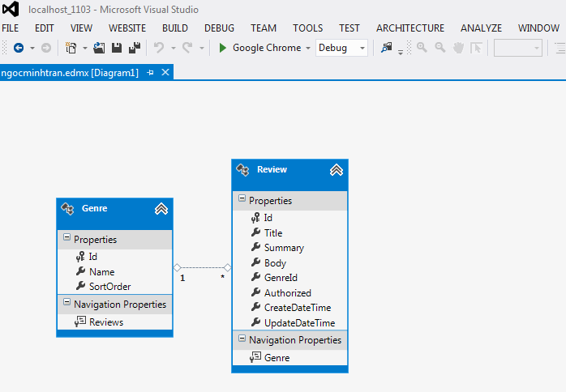Collapse Review Navigation Properties section
This screenshot has width=566, height=392.
(242, 338)
